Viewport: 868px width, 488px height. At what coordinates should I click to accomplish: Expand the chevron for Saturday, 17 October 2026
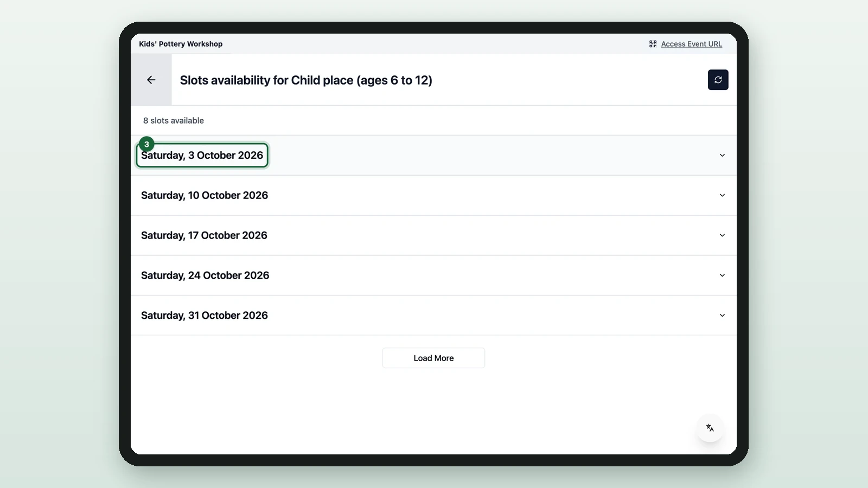pos(722,235)
